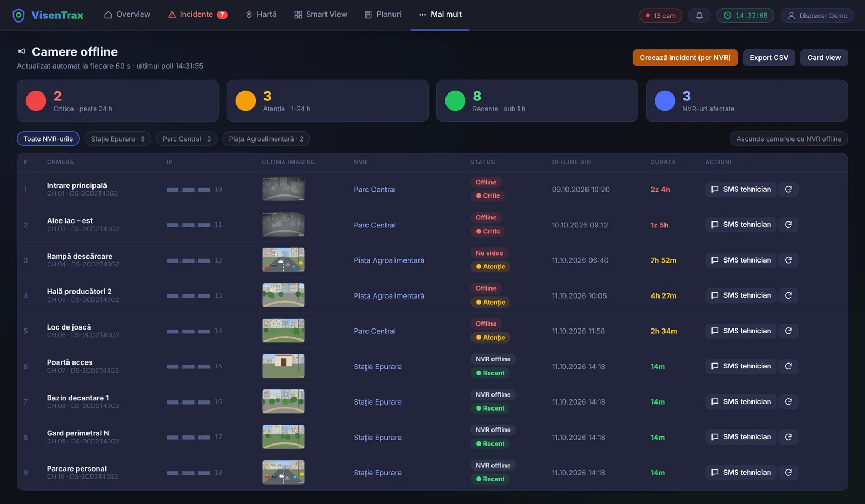The height and width of the screenshot is (504, 865).
Task: Switch to Card view
Action: (824, 58)
